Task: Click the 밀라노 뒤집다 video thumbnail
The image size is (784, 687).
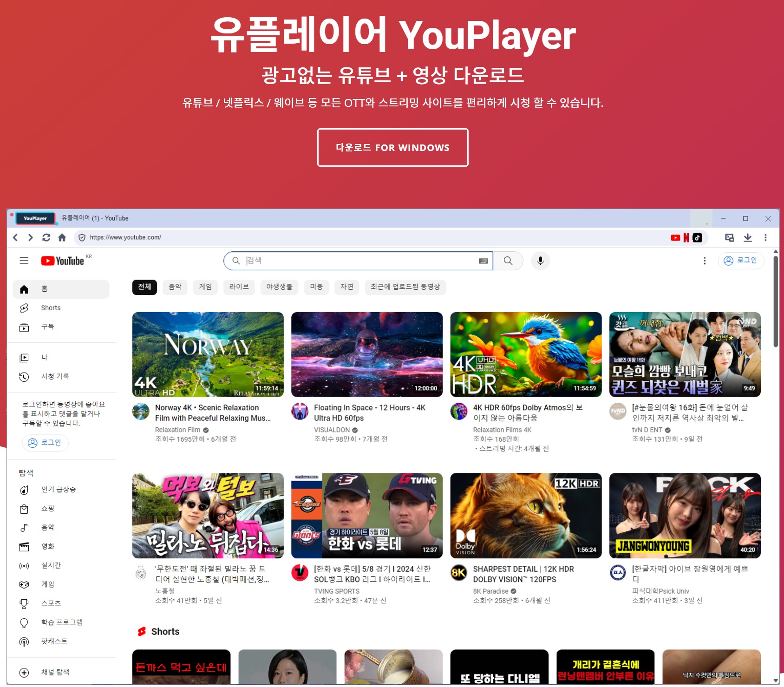Action: [208, 516]
